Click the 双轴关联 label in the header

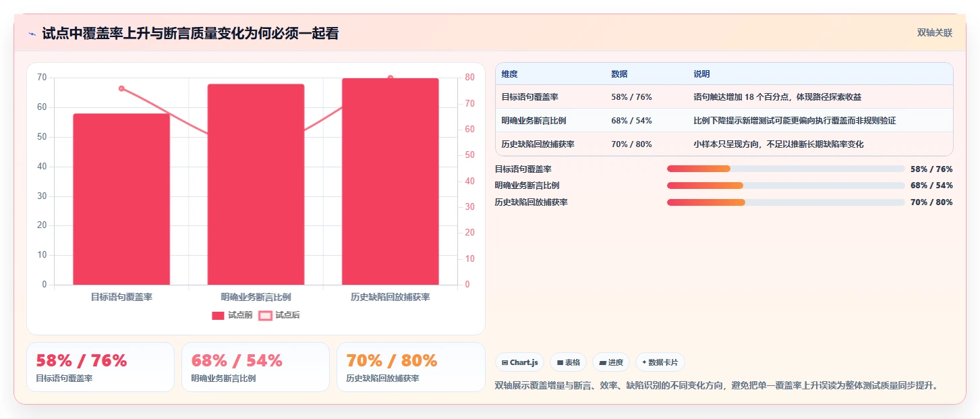click(934, 32)
